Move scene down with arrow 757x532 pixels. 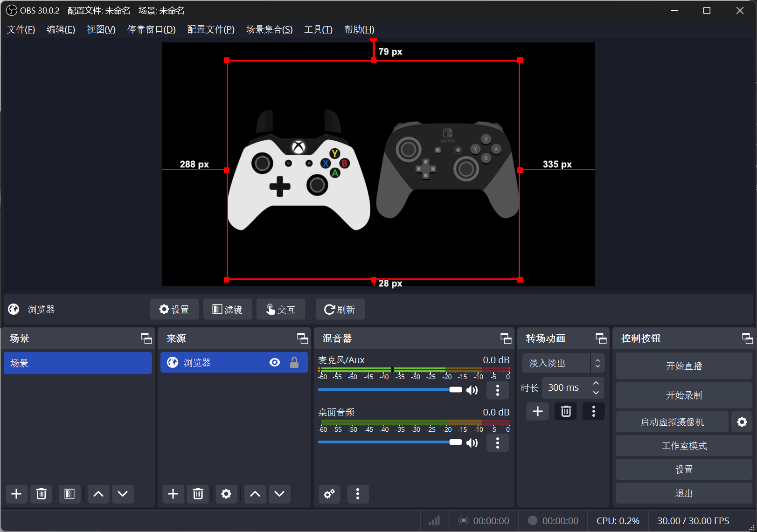point(123,494)
